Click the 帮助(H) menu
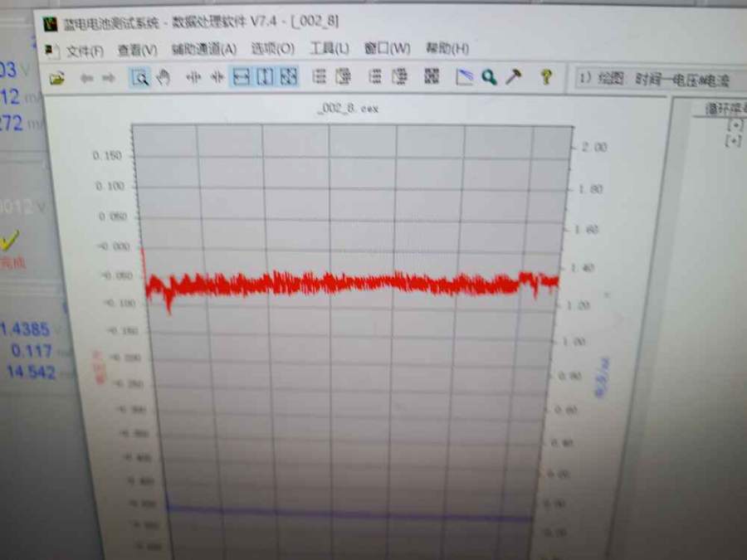747x560 pixels. click(447, 48)
